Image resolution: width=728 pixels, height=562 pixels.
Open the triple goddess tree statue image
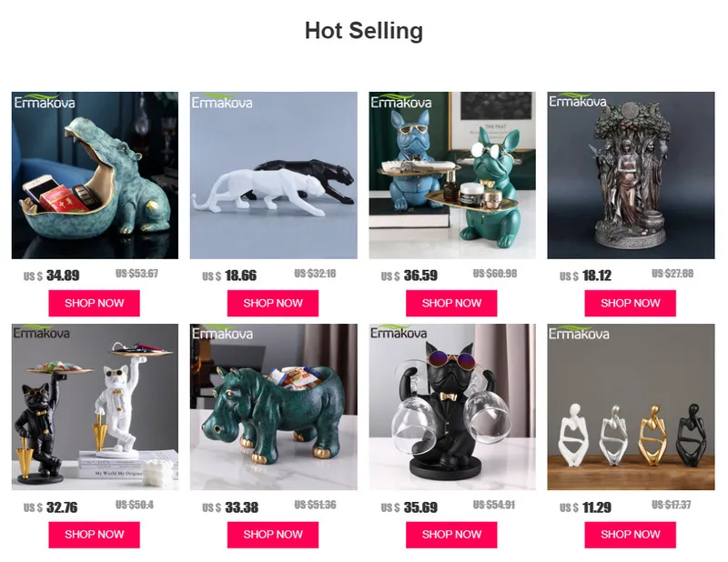(x=631, y=175)
